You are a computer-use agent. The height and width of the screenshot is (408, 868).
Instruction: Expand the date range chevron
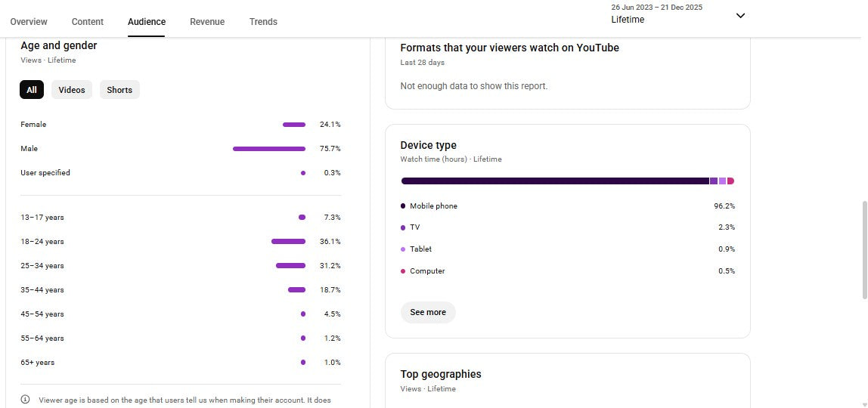click(x=740, y=16)
